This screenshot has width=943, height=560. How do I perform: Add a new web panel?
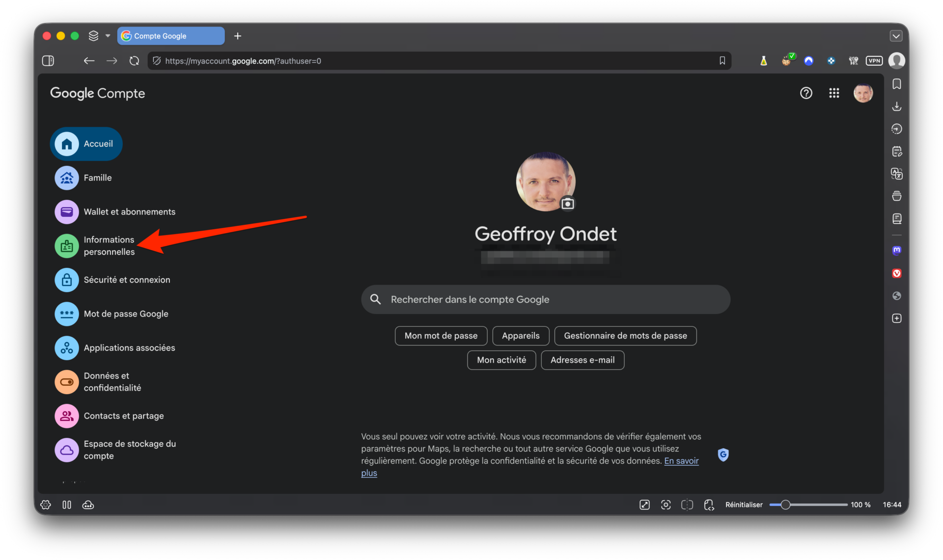coord(897,319)
